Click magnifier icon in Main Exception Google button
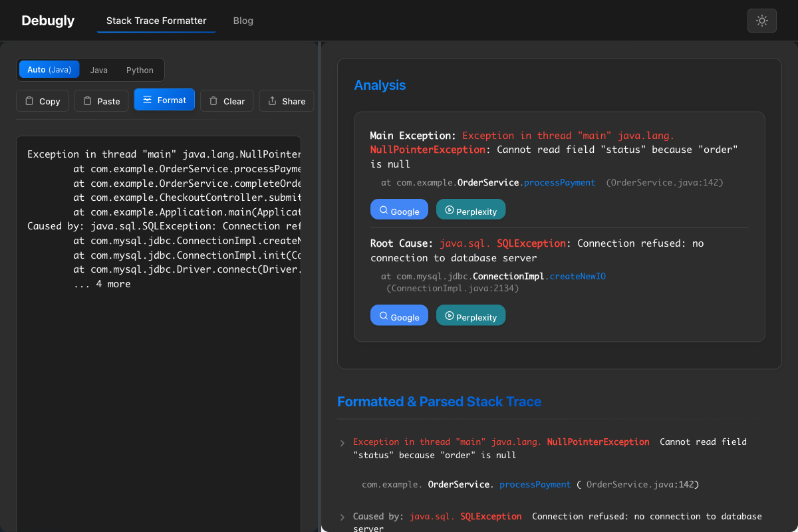The image size is (798, 532). click(x=383, y=210)
